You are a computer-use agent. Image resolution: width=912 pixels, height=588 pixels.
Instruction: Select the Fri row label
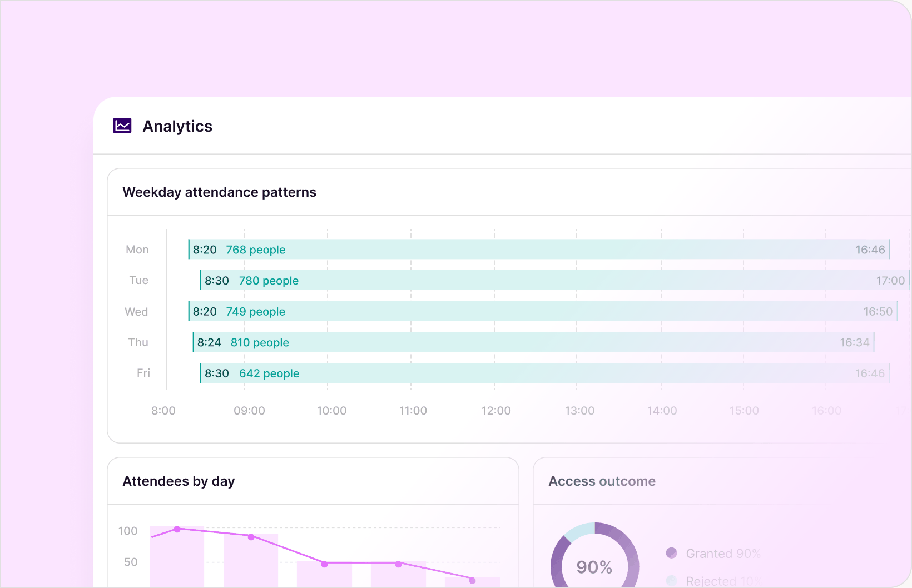(x=143, y=373)
